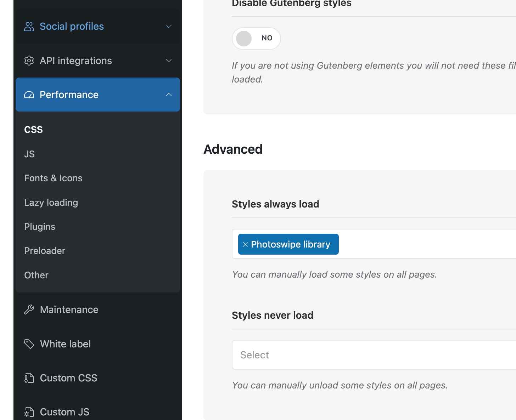The height and width of the screenshot is (420, 516).
Task: Select the Other performance submenu
Action: 36,275
